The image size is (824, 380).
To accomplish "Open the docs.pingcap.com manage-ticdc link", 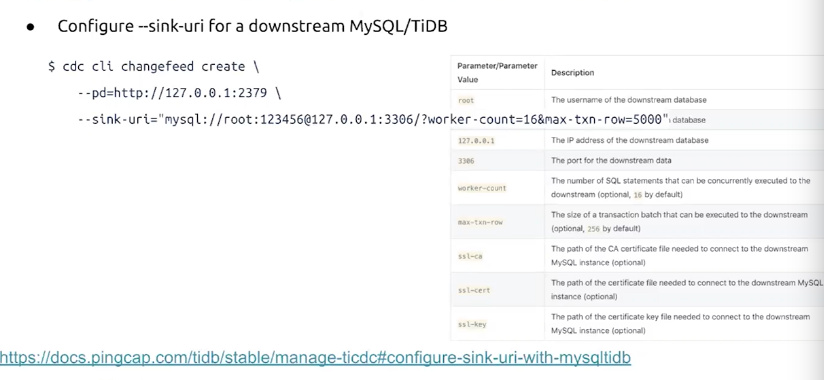I will pos(315,358).
